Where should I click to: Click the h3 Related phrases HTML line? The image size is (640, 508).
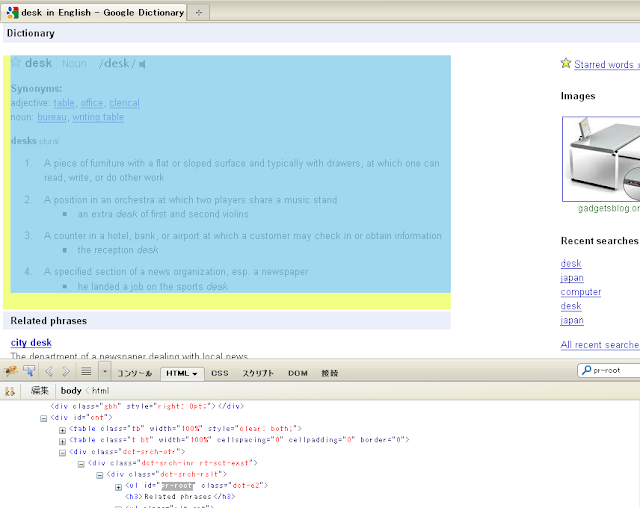pos(180,497)
